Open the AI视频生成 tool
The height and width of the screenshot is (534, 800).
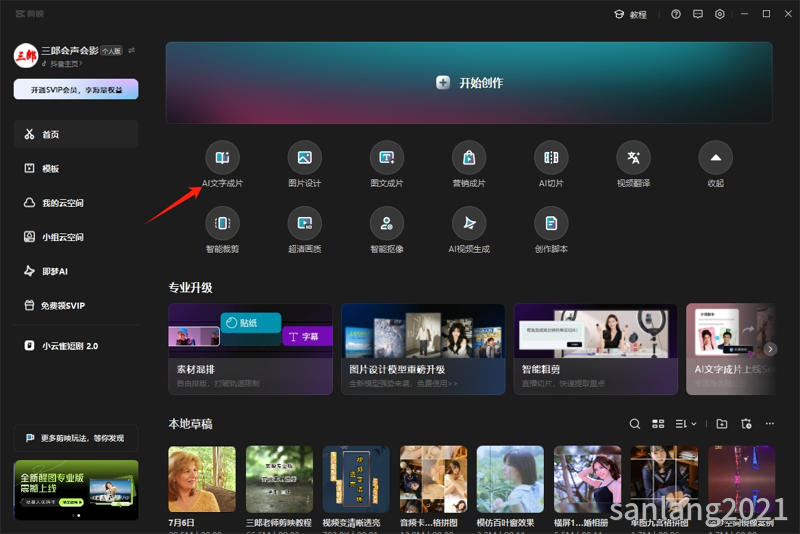point(469,223)
